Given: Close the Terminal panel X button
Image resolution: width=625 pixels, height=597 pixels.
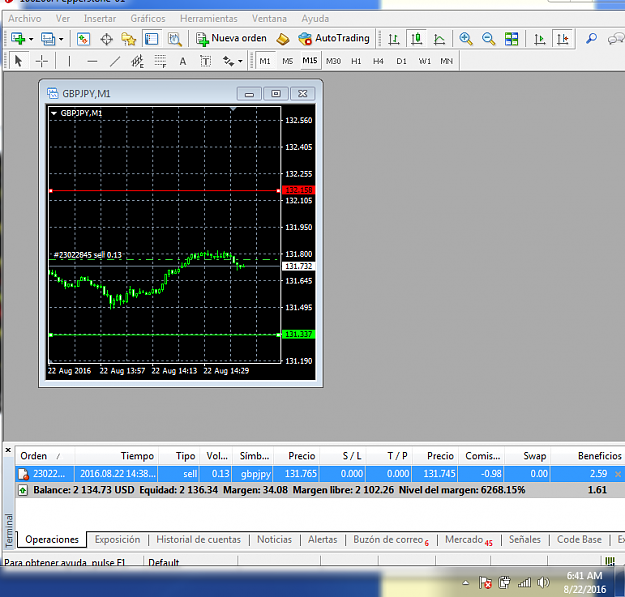Looking at the screenshot, I should point(8,450).
